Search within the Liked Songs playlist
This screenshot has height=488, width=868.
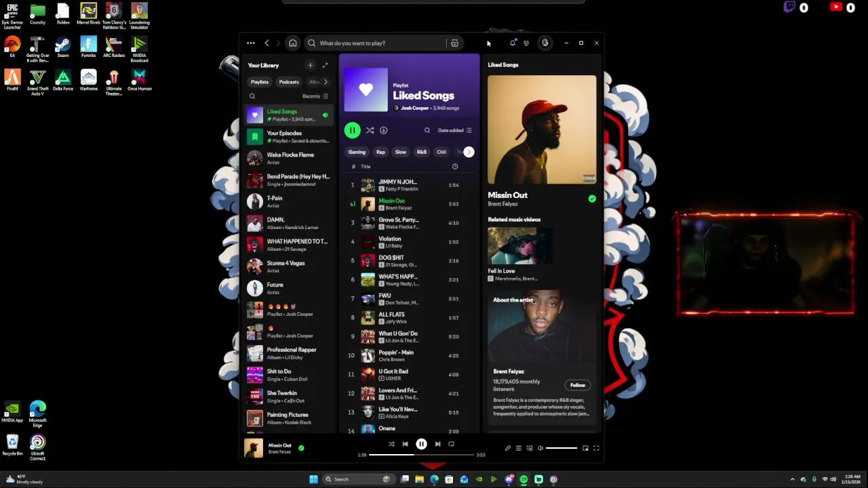point(427,130)
